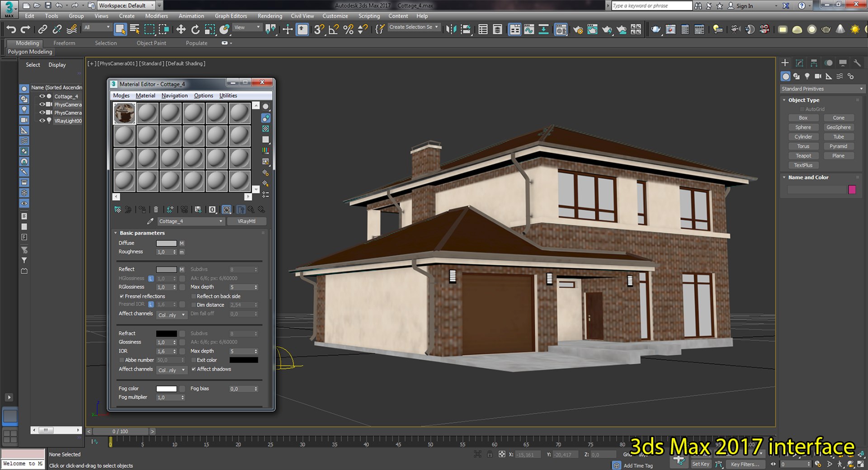Click the Redo arrow icon
Screen dimensions: 868x470
[x=26, y=30]
